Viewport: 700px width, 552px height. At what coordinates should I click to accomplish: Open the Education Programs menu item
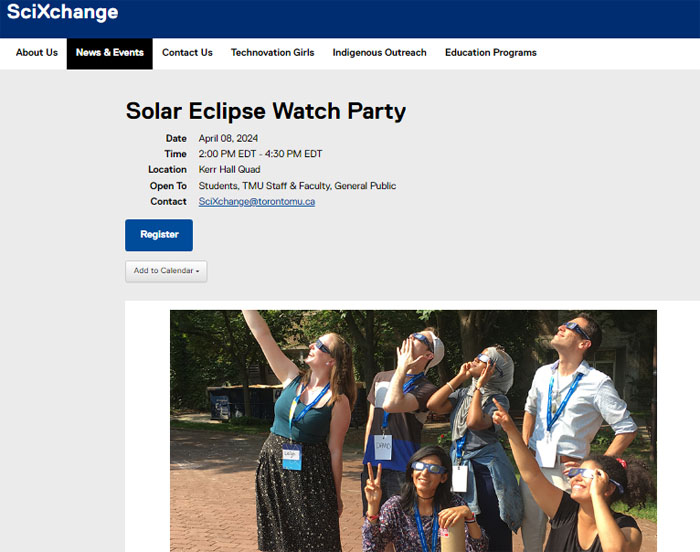tap(490, 53)
